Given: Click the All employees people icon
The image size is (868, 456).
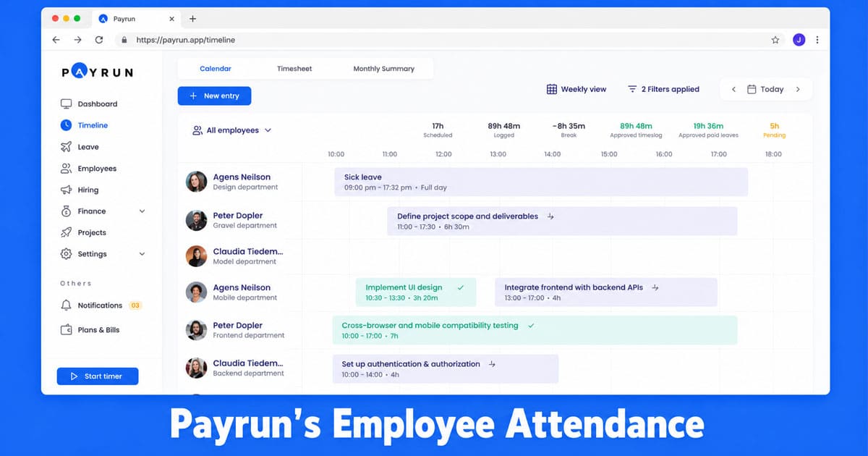Looking at the screenshot, I should click(x=197, y=130).
